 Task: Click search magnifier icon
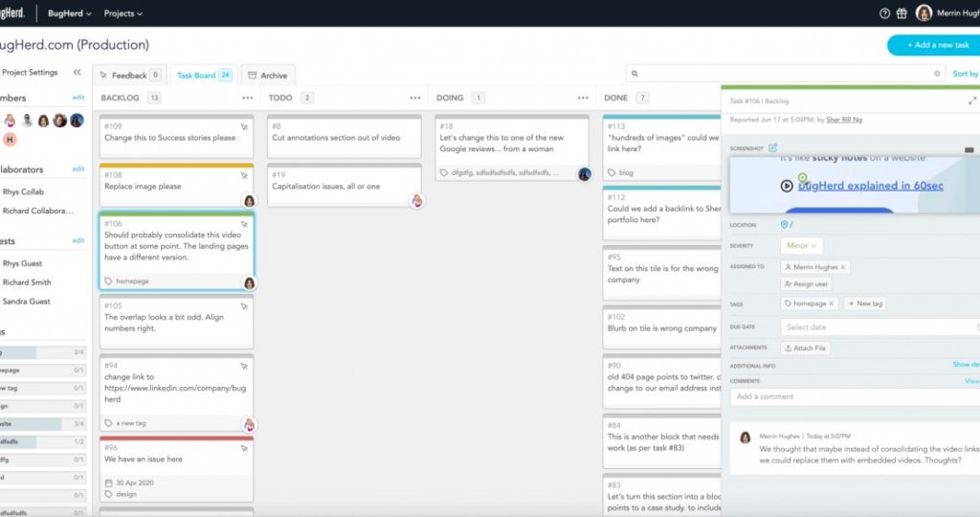(635, 74)
